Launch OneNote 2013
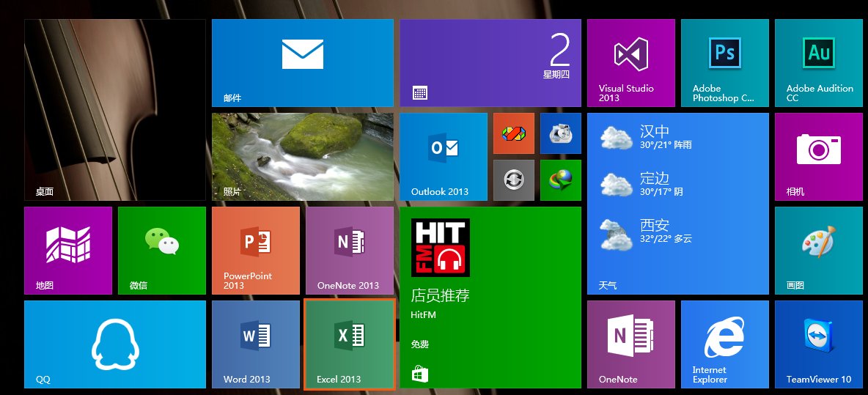The image size is (868, 395). 349,251
